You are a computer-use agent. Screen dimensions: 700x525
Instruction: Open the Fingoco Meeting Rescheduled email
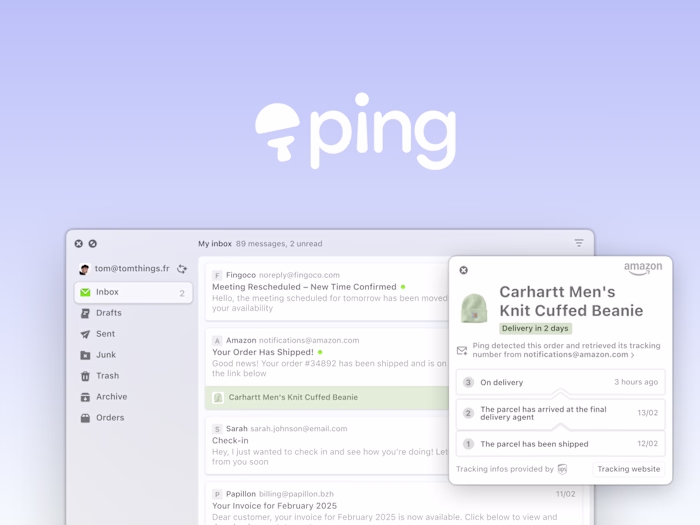(x=328, y=292)
